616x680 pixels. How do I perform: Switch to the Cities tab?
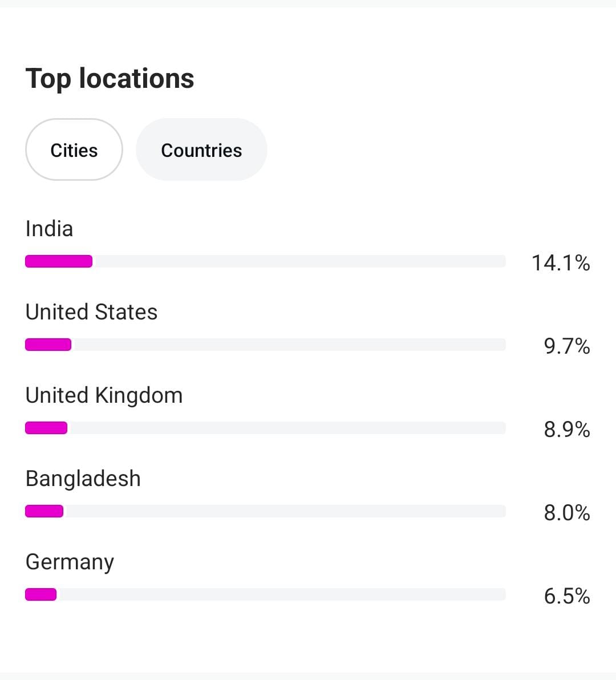coord(74,150)
